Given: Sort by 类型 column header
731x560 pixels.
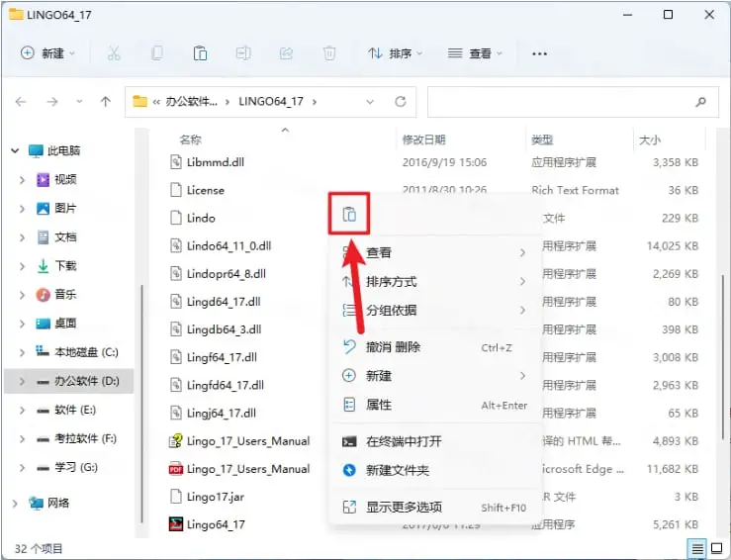Looking at the screenshot, I should pyautogui.click(x=542, y=140).
